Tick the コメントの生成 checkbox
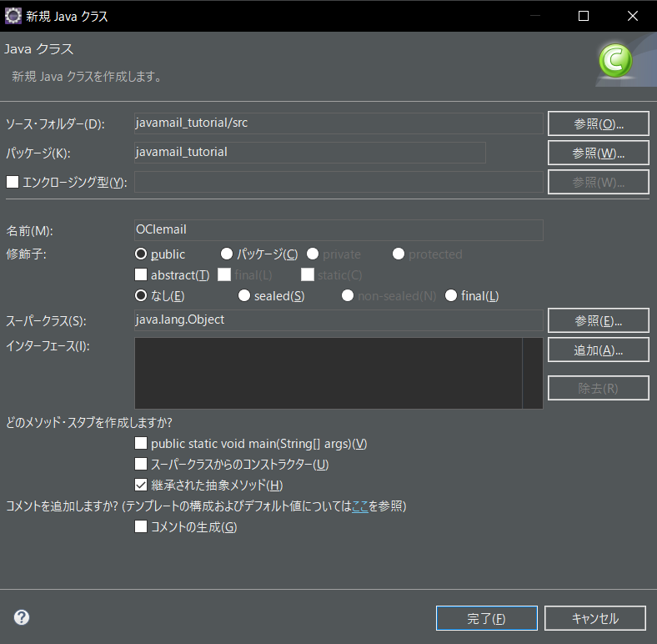 (141, 526)
